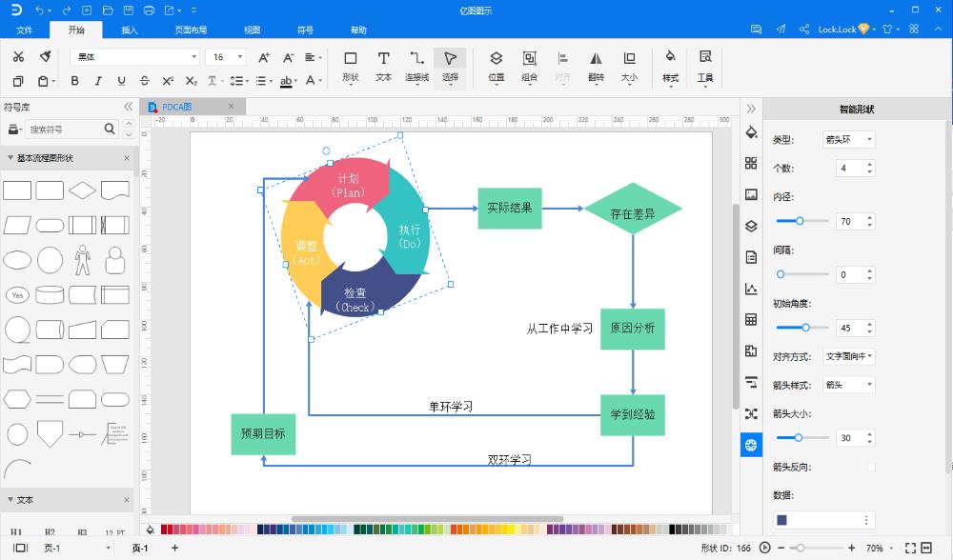Screen dimensions: 953x560
Task: Open the layers panel icon in right sidebar
Action: 751,226
